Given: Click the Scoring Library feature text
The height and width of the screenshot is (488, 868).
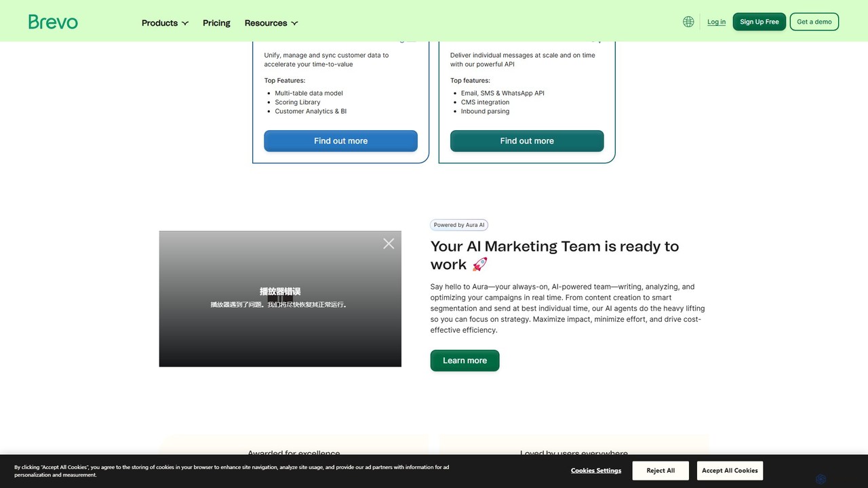Looking at the screenshot, I should tap(298, 102).
